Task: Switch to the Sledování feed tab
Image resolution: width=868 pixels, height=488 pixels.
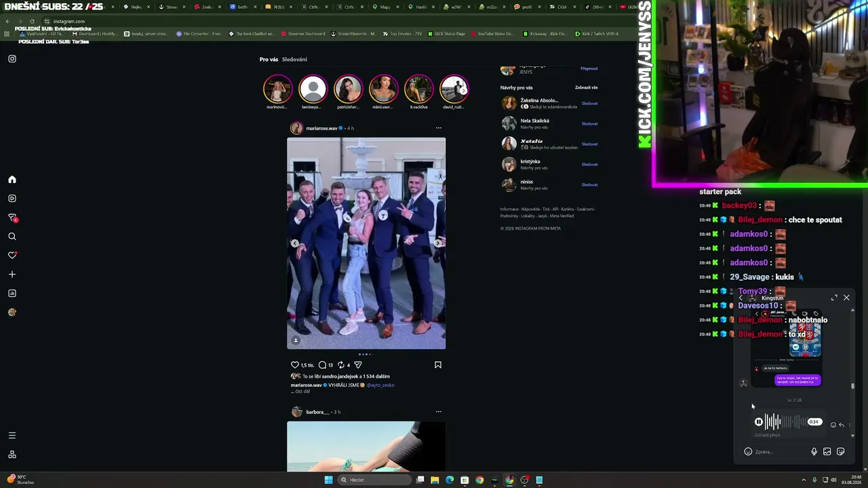Action: tap(294, 60)
